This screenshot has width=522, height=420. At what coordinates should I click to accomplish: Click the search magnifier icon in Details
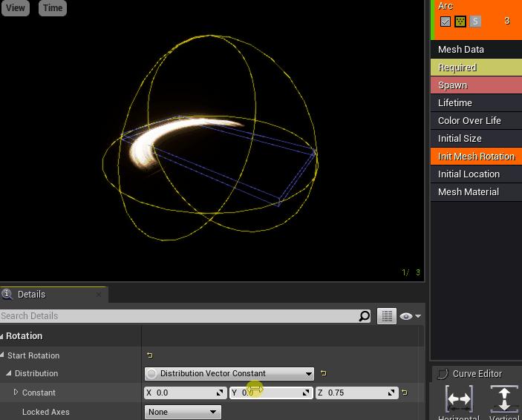(x=364, y=316)
